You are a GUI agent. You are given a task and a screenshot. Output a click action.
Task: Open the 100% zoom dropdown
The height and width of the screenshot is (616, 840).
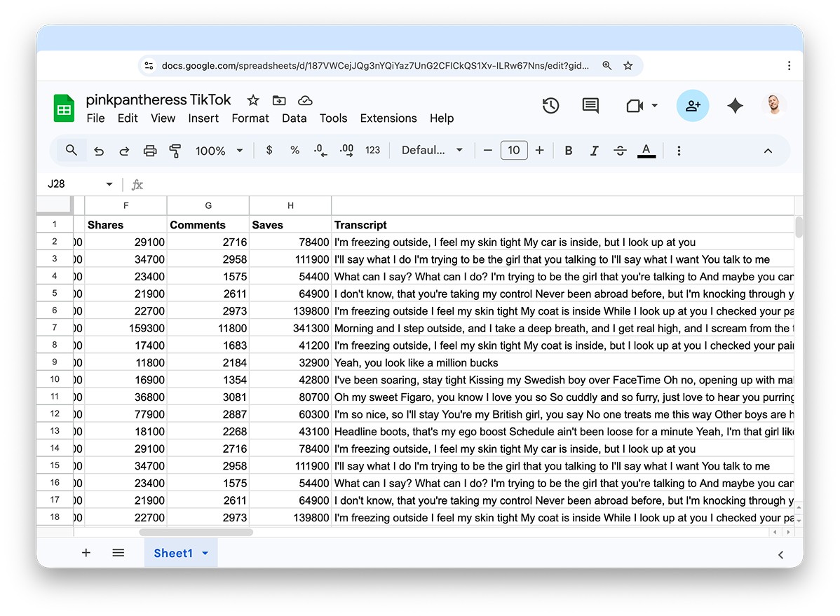pos(219,151)
